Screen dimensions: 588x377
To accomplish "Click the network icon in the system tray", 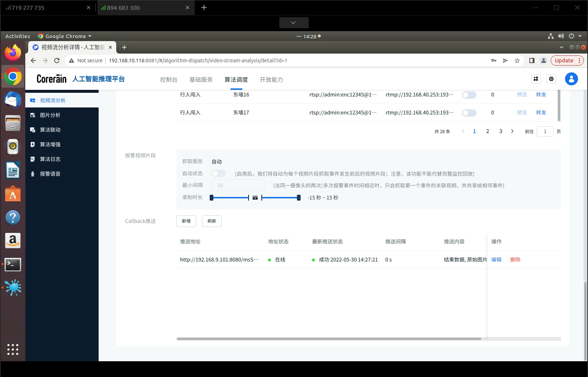I will 551,36.
